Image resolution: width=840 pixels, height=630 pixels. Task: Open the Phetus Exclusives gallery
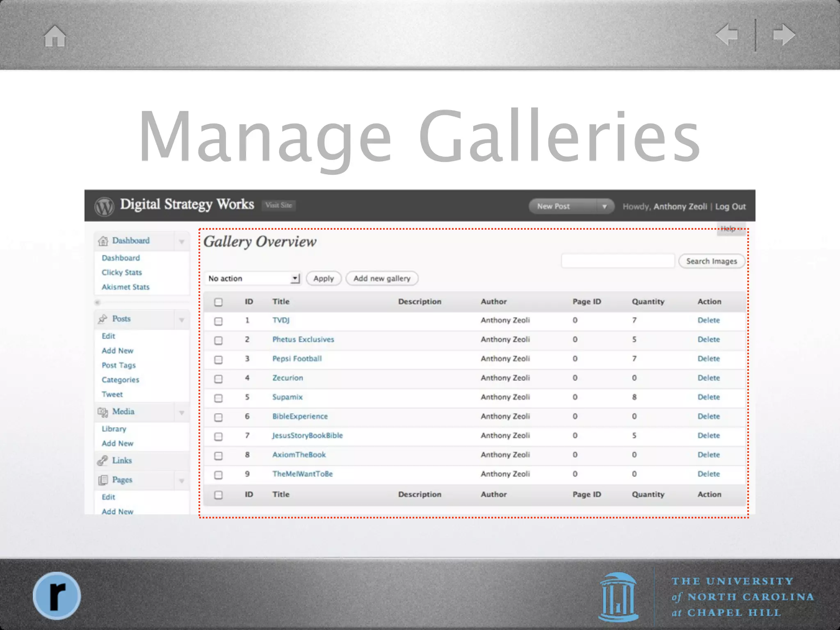click(x=303, y=340)
